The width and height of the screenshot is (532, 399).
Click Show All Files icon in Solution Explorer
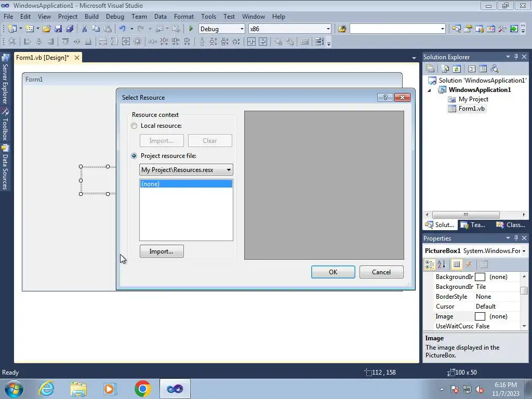[445, 69]
